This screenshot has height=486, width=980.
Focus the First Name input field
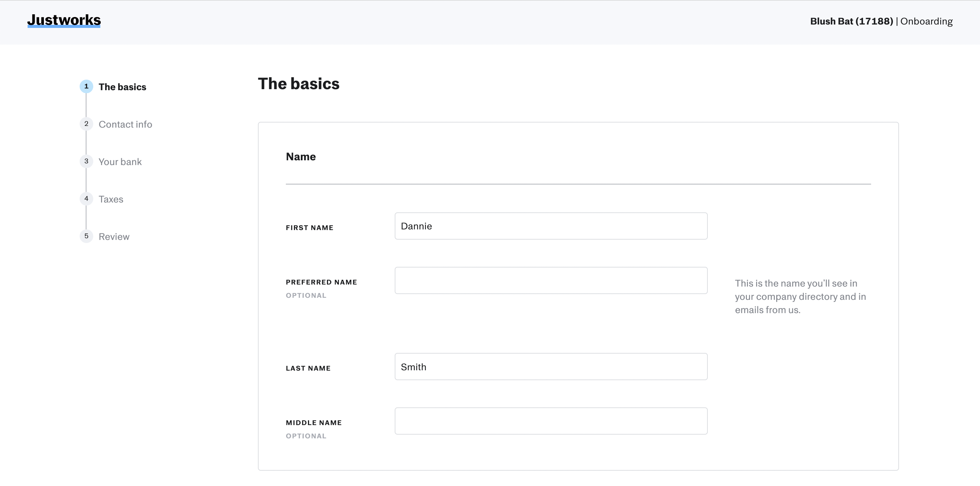551,226
